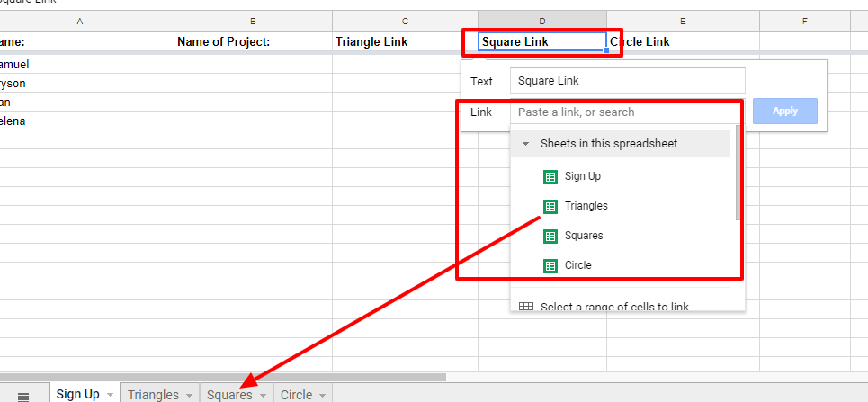Click the select range of cells grid icon
868x402 pixels.
(x=526, y=307)
